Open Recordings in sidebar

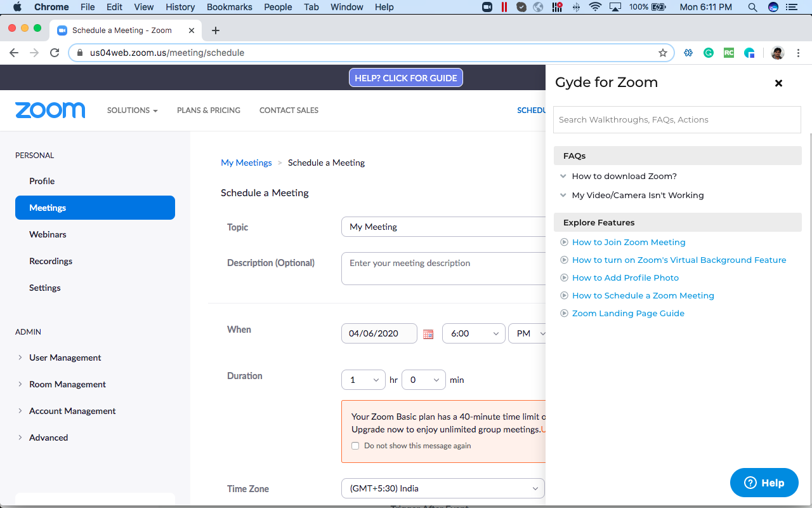pos(51,261)
